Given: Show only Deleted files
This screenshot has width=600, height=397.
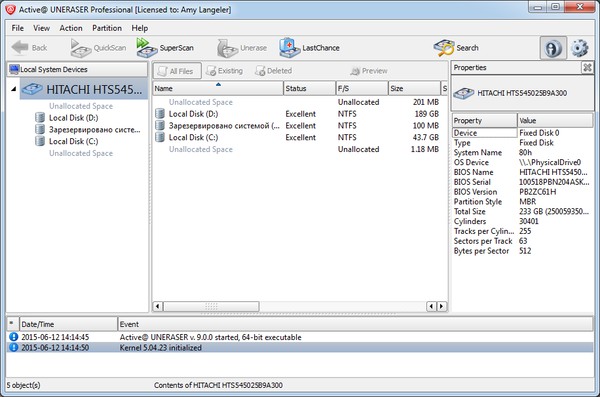Looking at the screenshot, I should tap(274, 71).
